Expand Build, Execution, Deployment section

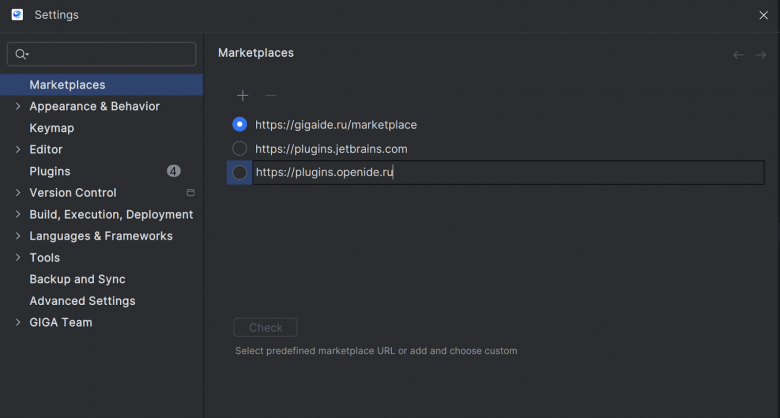click(17, 215)
